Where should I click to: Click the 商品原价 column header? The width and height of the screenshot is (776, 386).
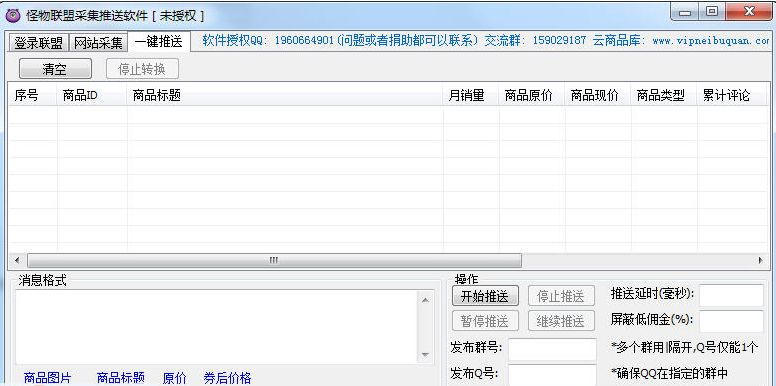(x=532, y=96)
